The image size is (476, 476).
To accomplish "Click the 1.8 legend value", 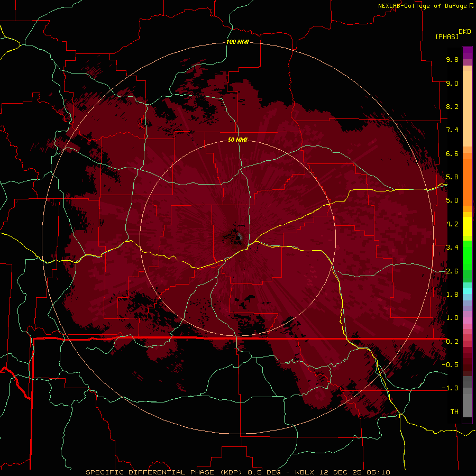I will coord(452,295).
